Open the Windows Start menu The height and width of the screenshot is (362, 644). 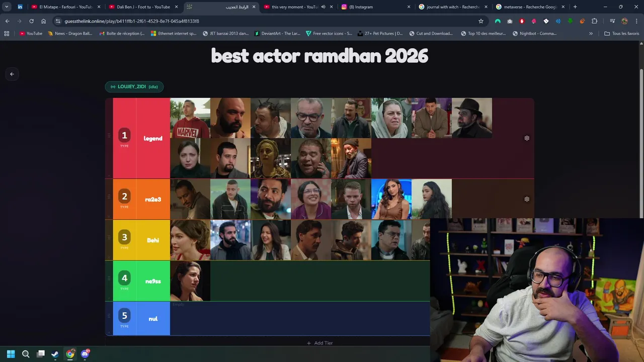[11, 354]
